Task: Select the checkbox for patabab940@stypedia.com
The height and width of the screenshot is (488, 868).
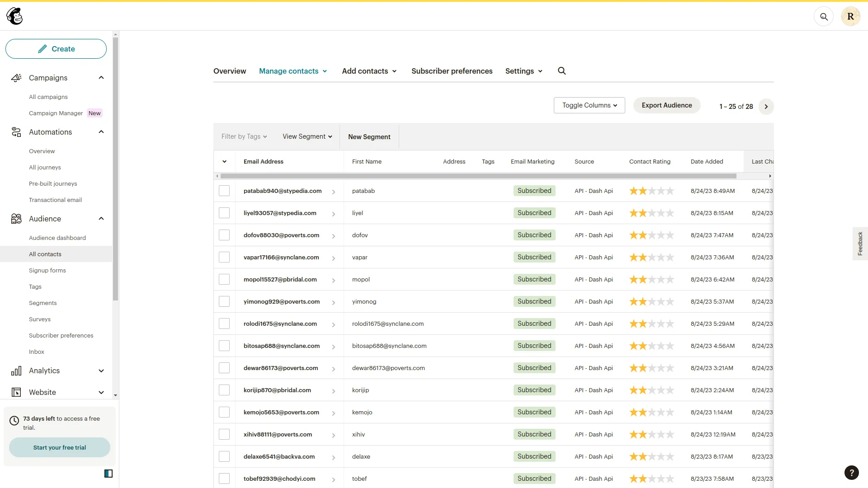Action: (x=224, y=190)
